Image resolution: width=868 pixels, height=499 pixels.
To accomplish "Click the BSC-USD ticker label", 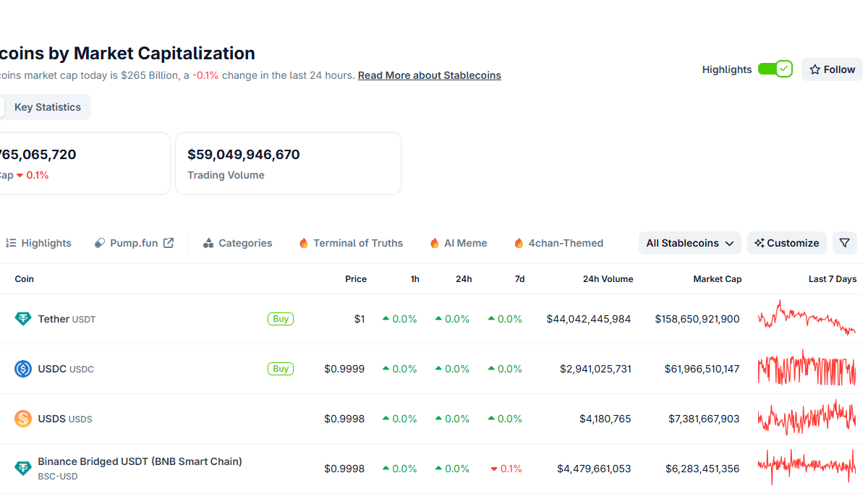I will click(58, 477).
